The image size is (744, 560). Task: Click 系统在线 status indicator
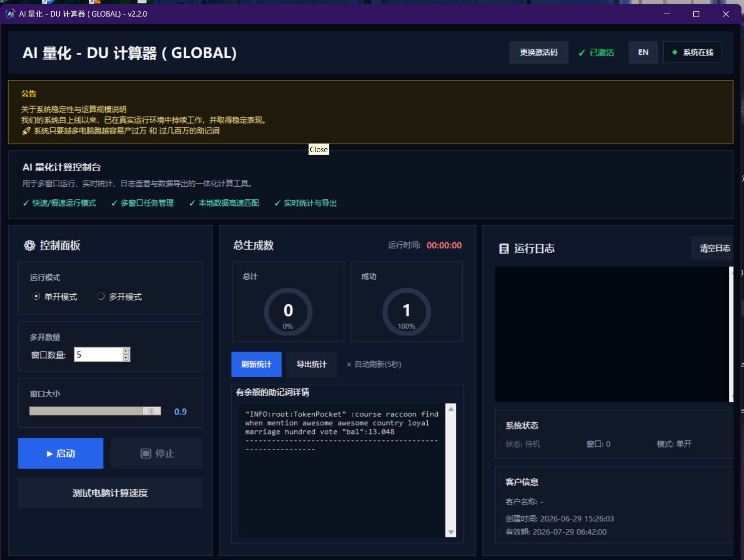[692, 52]
